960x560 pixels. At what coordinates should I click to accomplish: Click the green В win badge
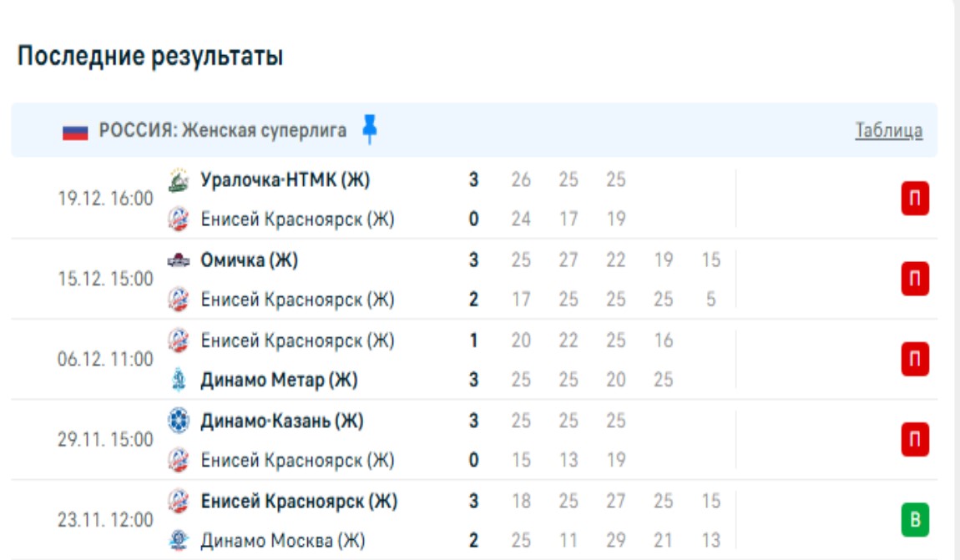point(915,521)
